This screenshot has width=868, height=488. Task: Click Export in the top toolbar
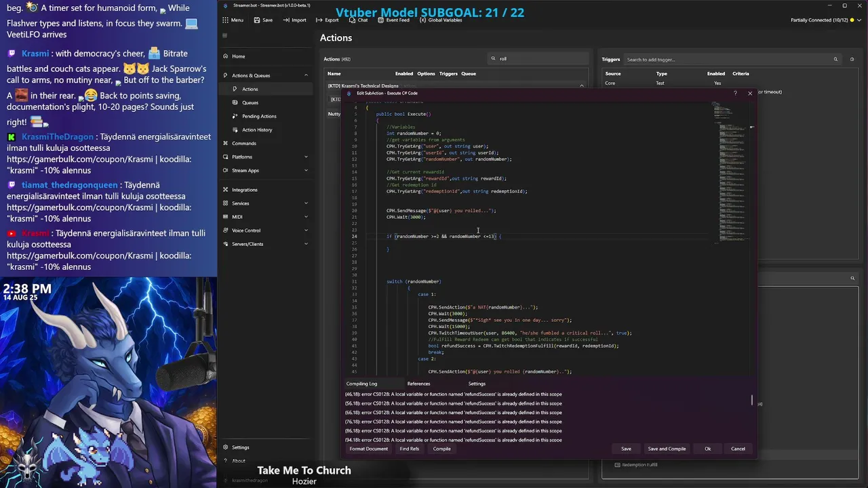coord(327,20)
